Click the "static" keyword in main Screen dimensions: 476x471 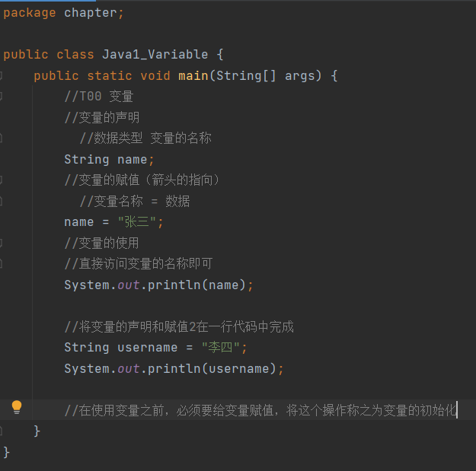coord(110,75)
